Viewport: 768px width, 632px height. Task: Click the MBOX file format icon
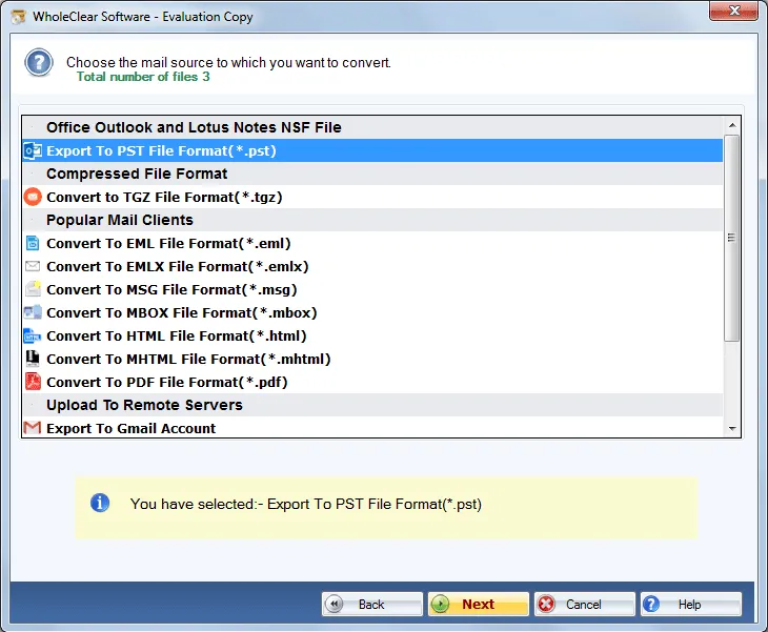tap(32, 312)
